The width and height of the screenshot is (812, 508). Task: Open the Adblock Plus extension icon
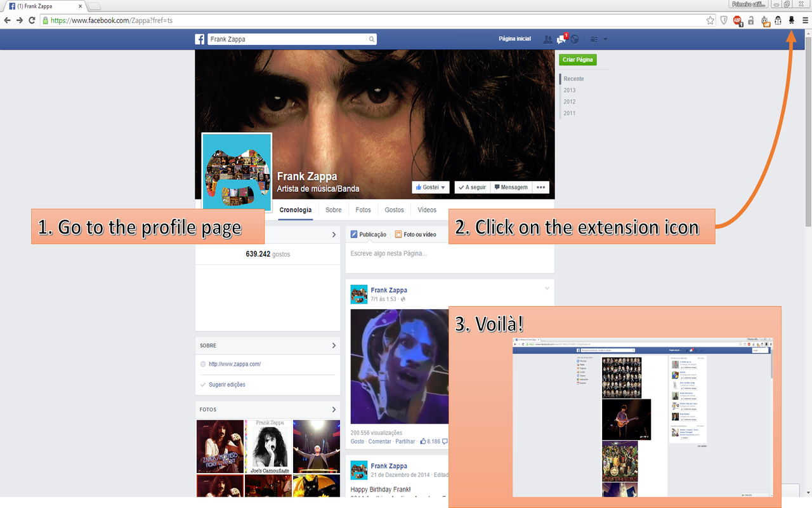[738, 20]
